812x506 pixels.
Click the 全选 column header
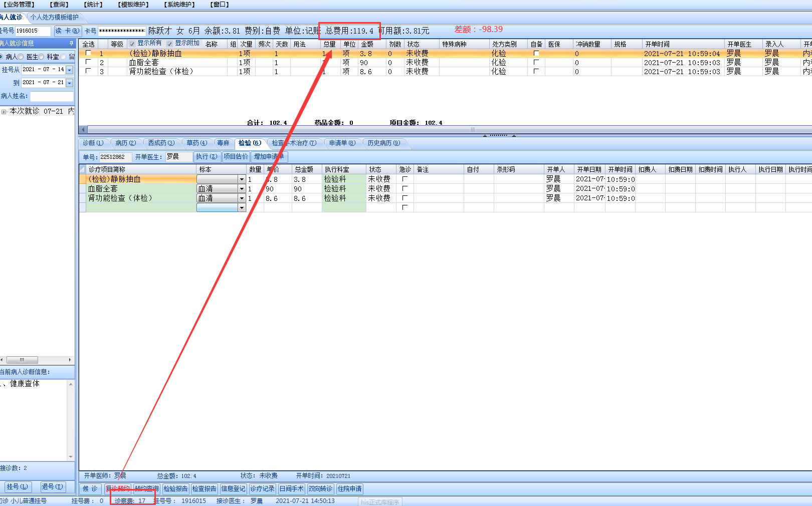89,44
